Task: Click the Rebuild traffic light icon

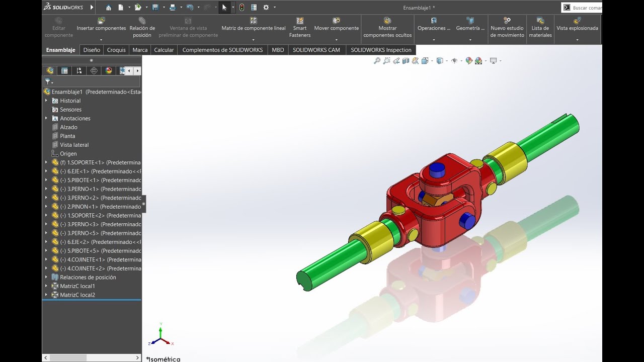Action: click(242, 8)
